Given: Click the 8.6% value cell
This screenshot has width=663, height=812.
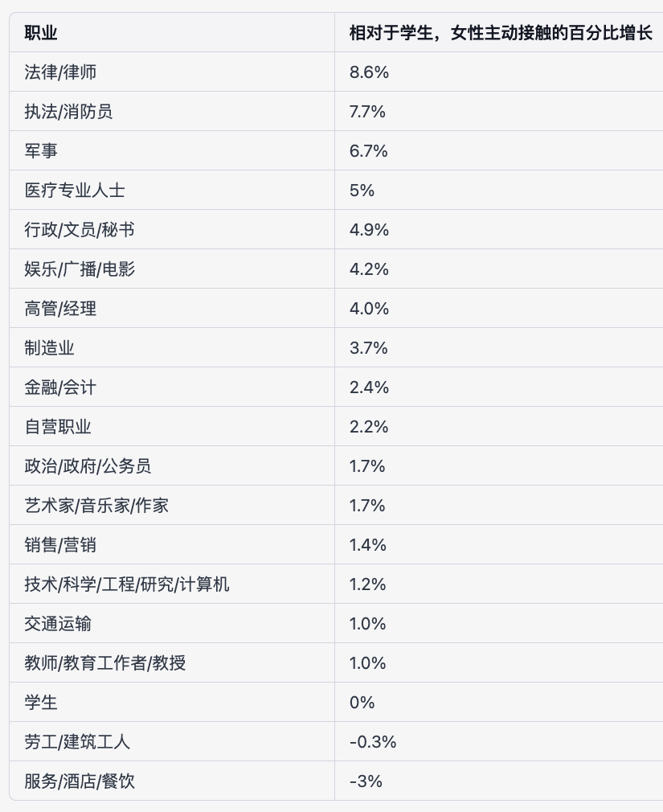Looking at the screenshot, I should pyautogui.click(x=369, y=72).
